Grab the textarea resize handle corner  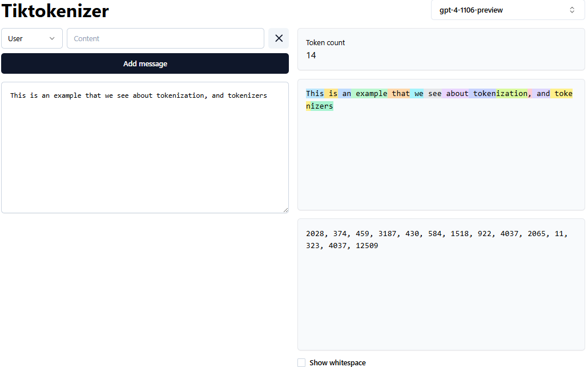(x=286, y=210)
